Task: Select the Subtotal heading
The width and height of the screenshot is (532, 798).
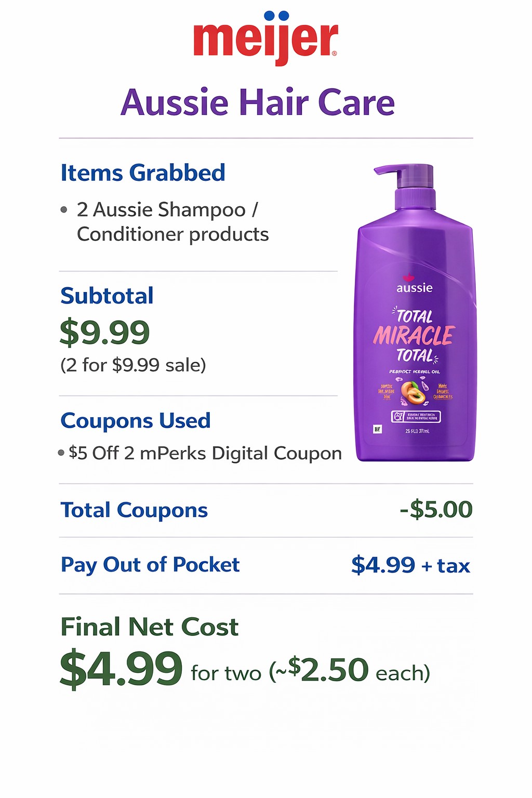Action: point(107,296)
